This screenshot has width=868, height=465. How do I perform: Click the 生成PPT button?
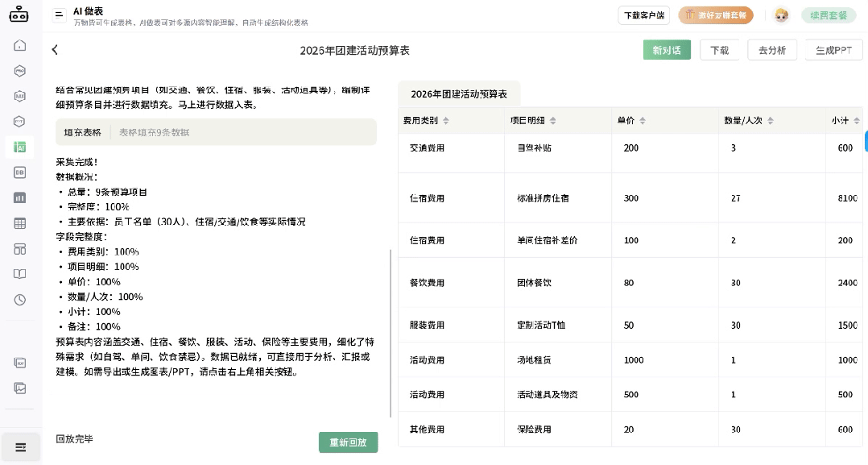pyautogui.click(x=833, y=49)
